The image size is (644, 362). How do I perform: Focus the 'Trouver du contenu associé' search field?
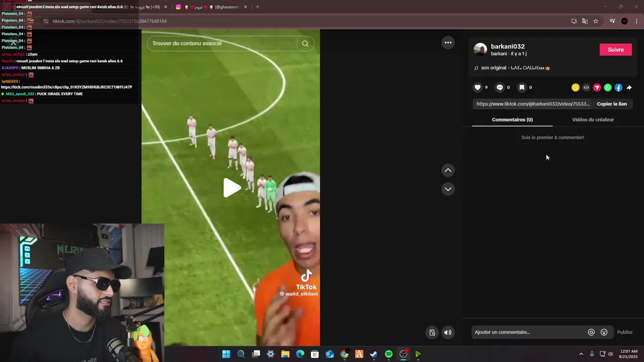pyautogui.click(x=221, y=43)
